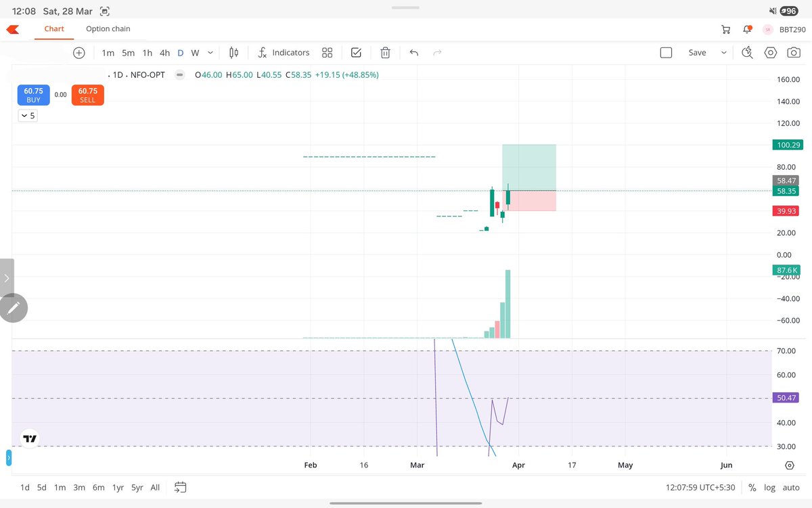812x508 pixels.
Task: Select the 1h interval
Action: click(x=147, y=53)
